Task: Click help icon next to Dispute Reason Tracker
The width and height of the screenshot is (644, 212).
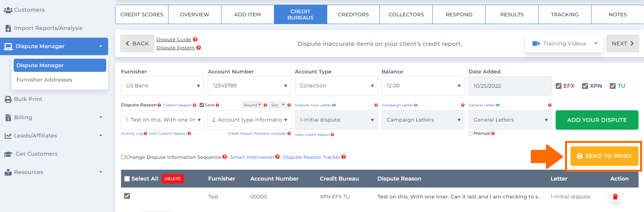Action: pos(344,157)
